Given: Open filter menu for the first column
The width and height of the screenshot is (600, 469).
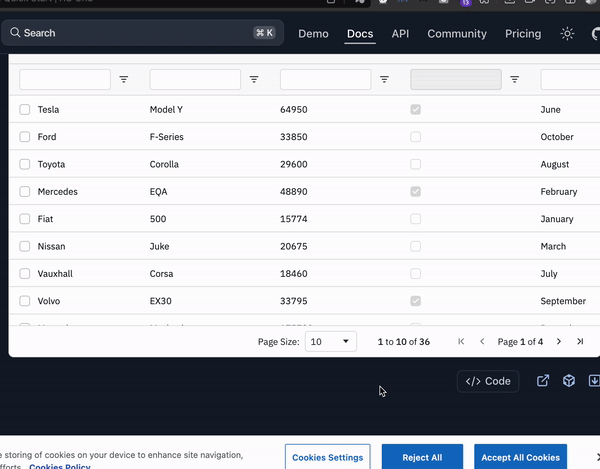Looking at the screenshot, I should [x=124, y=79].
